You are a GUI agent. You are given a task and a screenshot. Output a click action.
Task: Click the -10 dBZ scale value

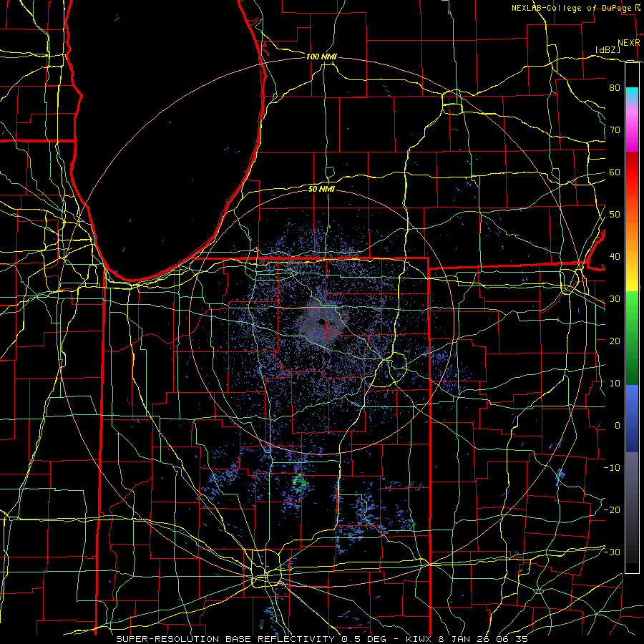(612, 468)
